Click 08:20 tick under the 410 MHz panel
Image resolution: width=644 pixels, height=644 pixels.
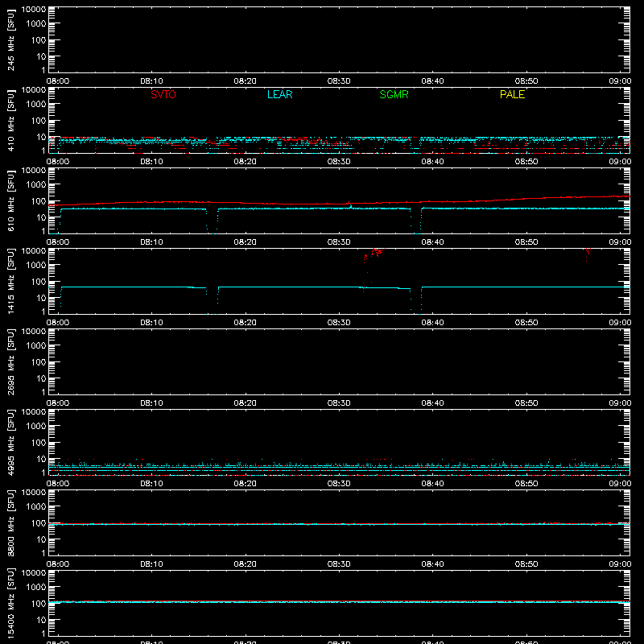[246, 162]
